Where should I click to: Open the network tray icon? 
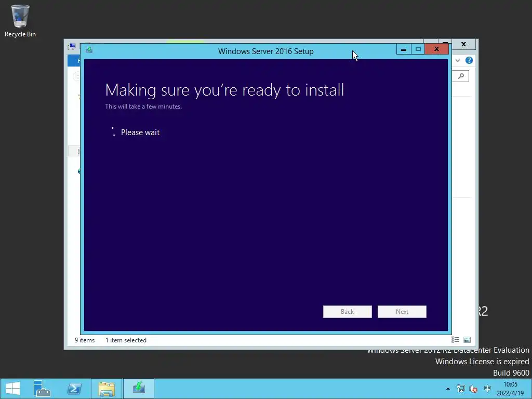point(461,389)
